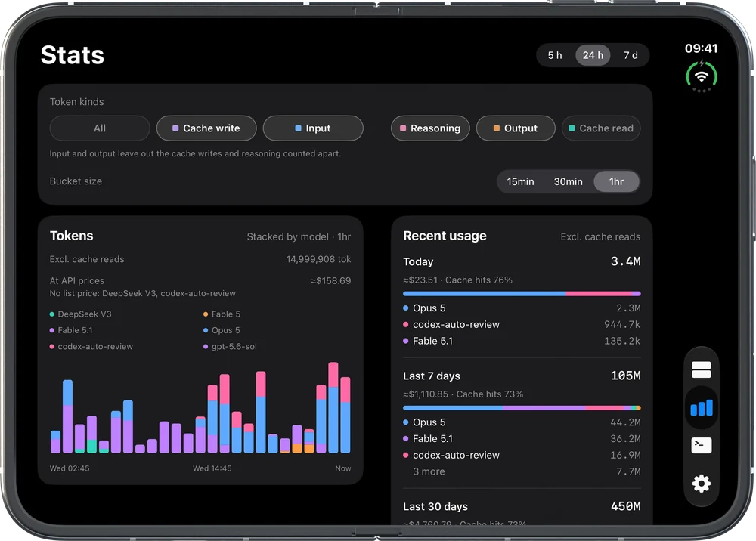
Task: Click the Opus 5 44.2M row
Action: (x=522, y=422)
